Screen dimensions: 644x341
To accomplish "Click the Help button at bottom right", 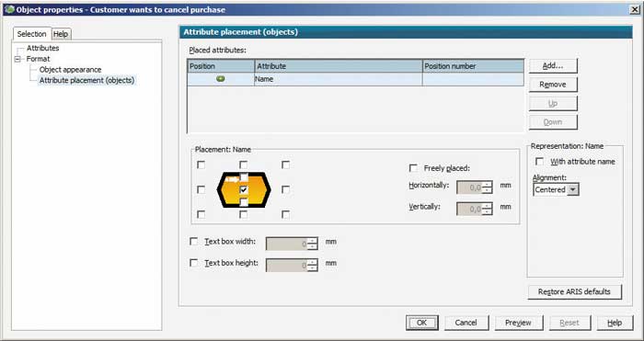I will [x=615, y=323].
